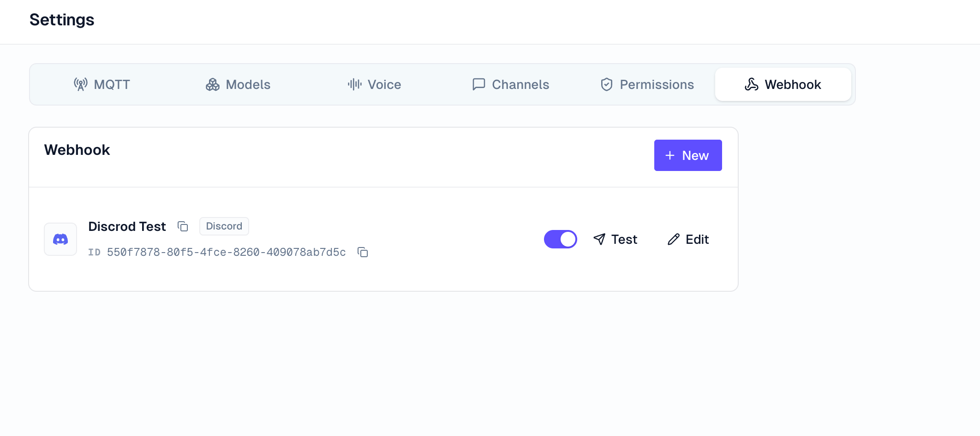
Task: Select the Webhook tab
Action: tap(783, 84)
